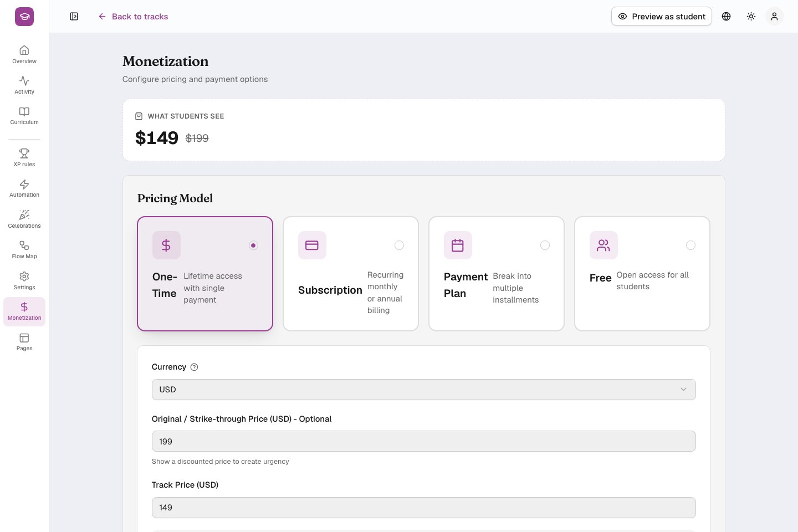Screen dimensions: 798x532
Task: Open the user profile menu
Action: coord(774,17)
